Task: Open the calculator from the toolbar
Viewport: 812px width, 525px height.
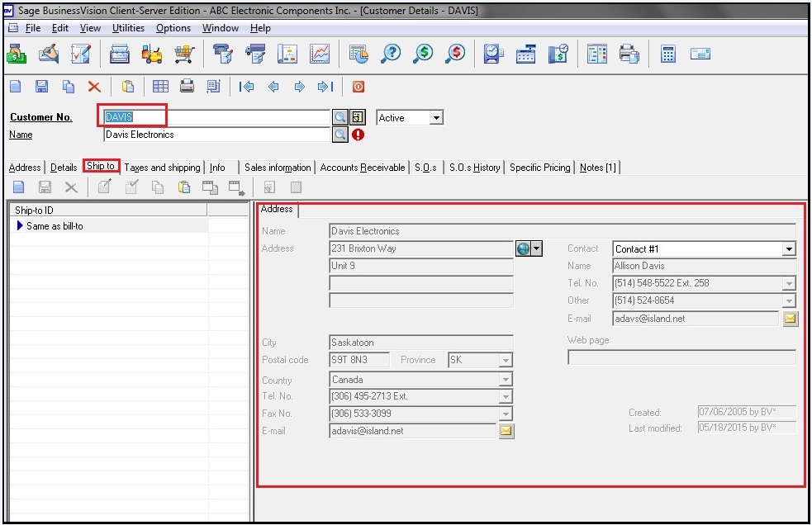Action: pos(668,54)
